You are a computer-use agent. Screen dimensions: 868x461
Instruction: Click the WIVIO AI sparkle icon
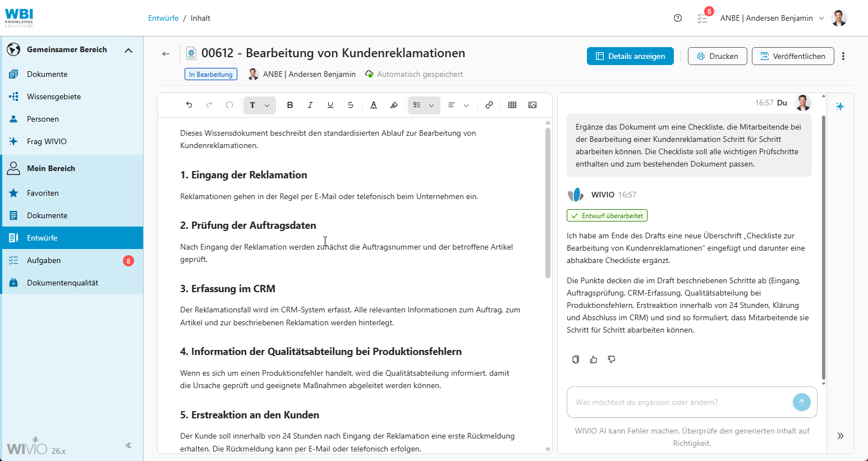[840, 106]
